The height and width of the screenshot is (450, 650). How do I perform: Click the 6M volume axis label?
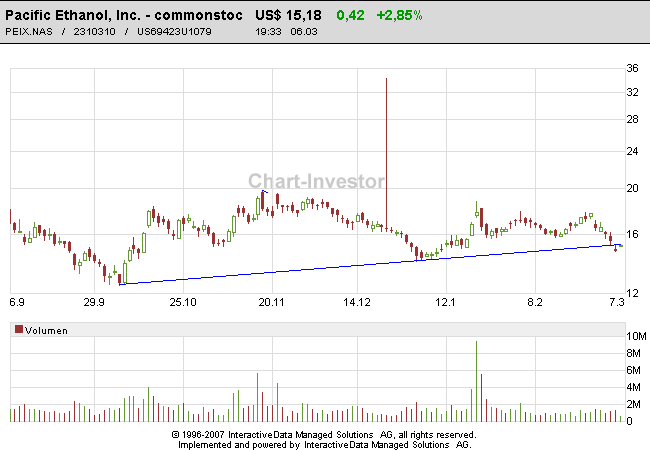[634, 370]
